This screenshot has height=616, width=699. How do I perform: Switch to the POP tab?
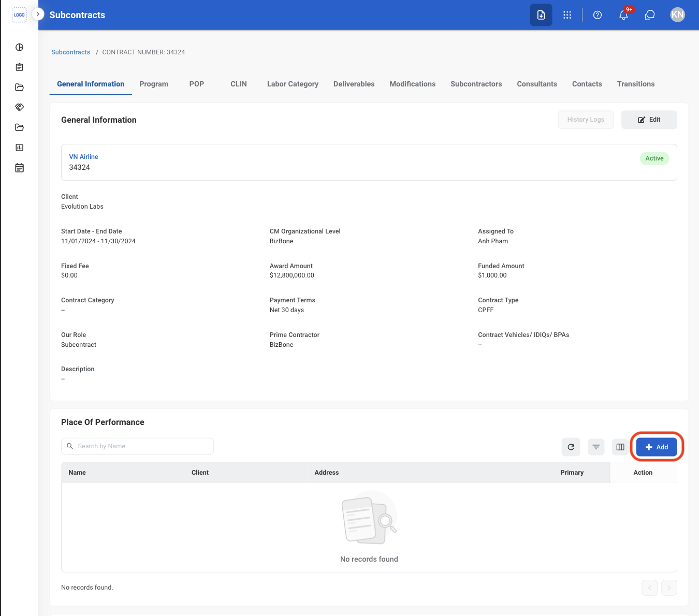tap(197, 84)
